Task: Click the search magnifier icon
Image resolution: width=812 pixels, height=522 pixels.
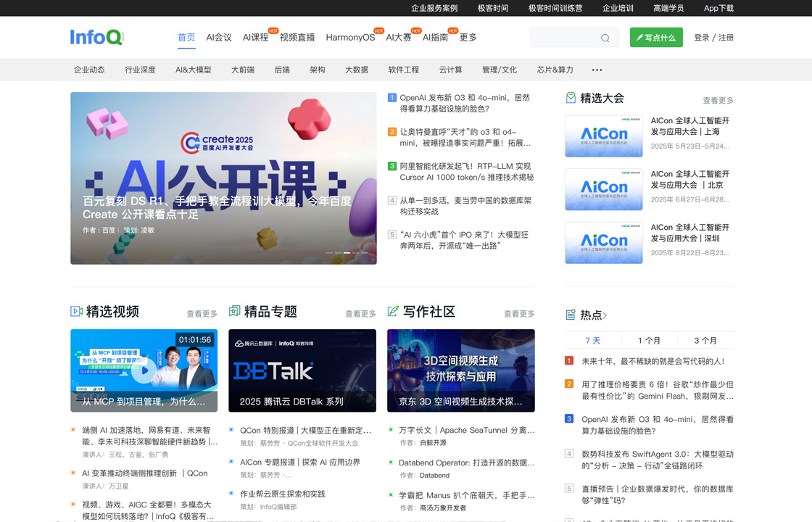Action: pyautogui.click(x=605, y=38)
